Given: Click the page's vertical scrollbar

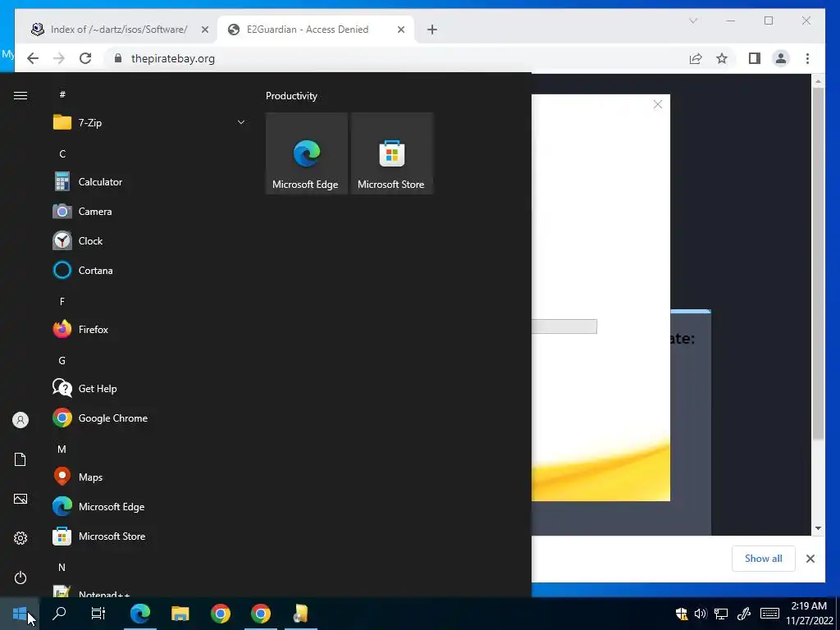Looking at the screenshot, I should click(x=818, y=264).
